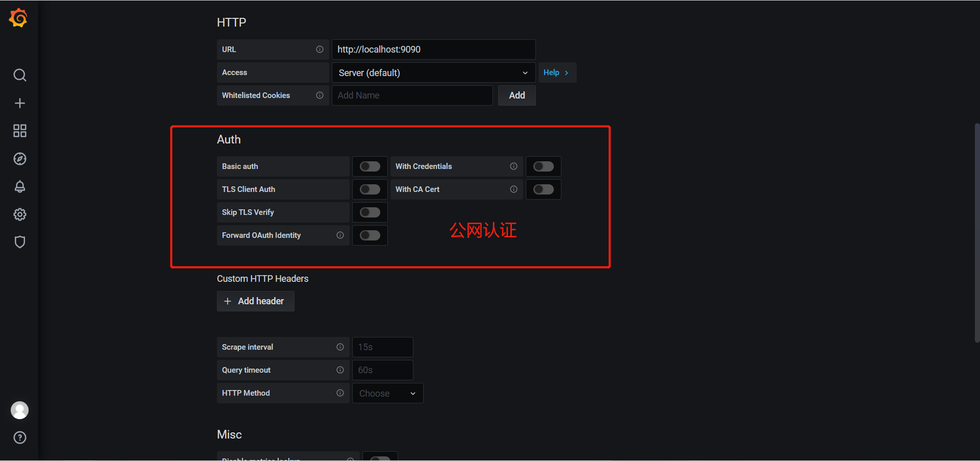980x461 pixels.
Task: Click the Scrape interval input field
Action: [382, 347]
